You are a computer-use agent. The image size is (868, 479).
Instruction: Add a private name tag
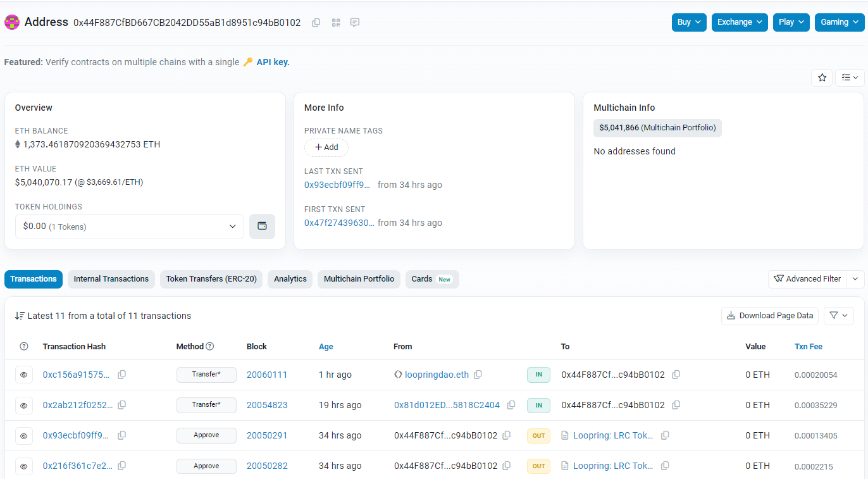click(x=326, y=147)
